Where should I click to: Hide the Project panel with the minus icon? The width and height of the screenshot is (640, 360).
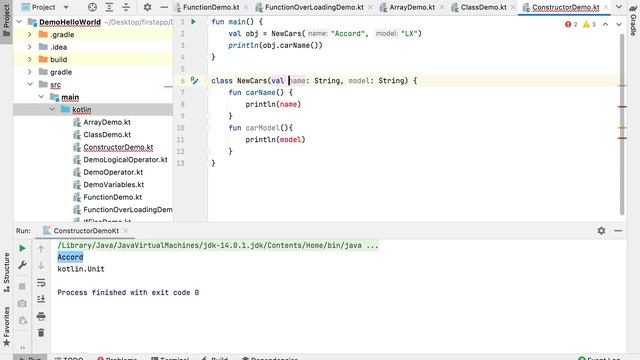pyautogui.click(x=164, y=7)
